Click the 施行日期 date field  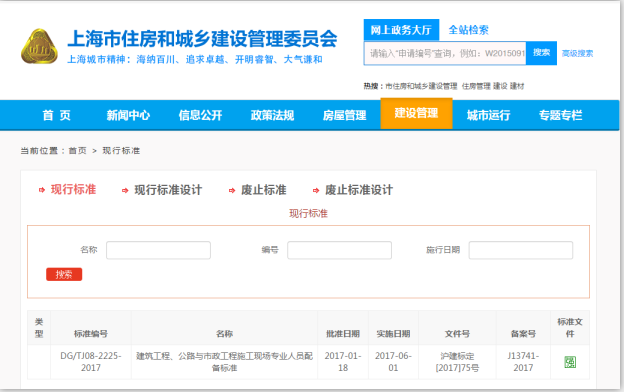click(521, 250)
